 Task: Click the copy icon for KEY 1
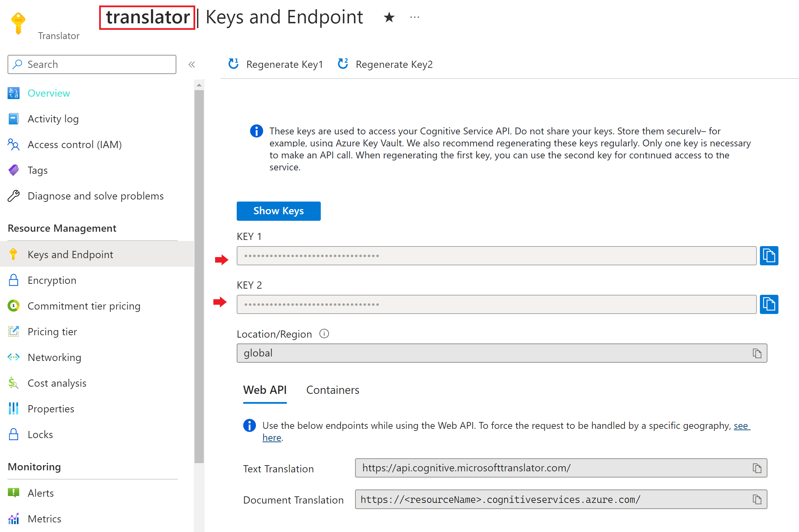click(x=769, y=255)
